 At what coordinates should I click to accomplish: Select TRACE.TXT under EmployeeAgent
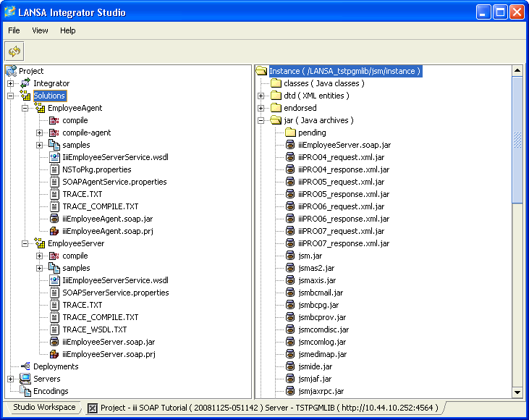pyautogui.click(x=82, y=194)
